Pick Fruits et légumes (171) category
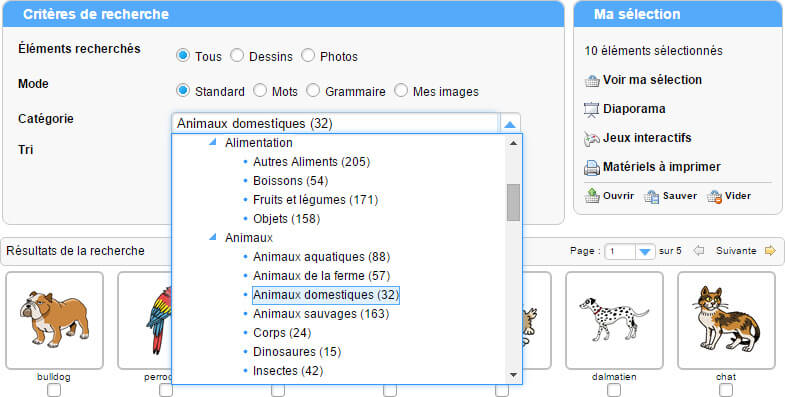Screen dimensions: 785x397 [x=315, y=200]
